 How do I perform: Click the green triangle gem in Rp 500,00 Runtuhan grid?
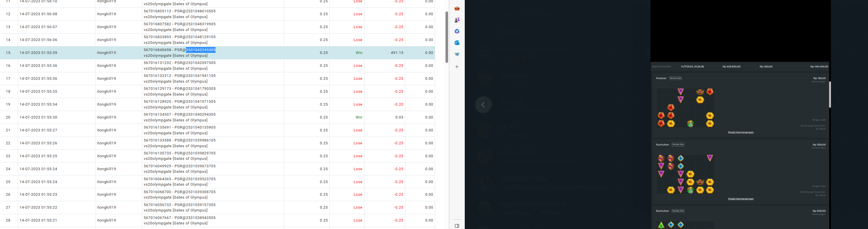tap(661, 225)
